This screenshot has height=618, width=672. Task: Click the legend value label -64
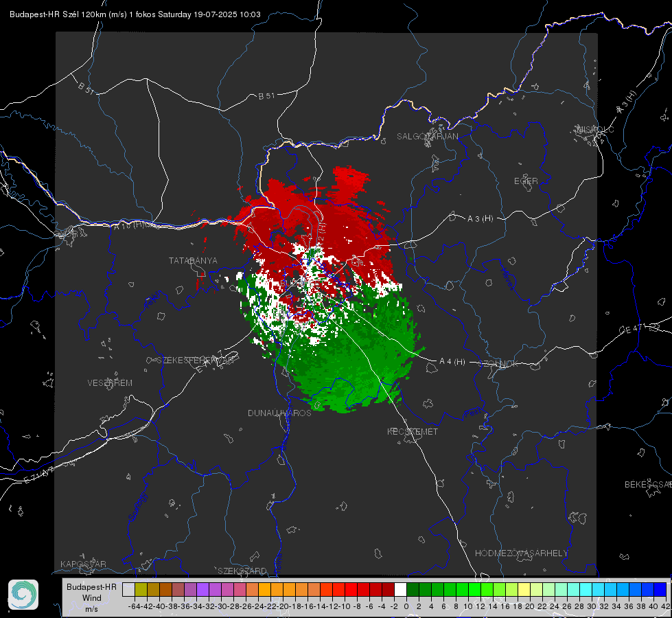coord(134,606)
